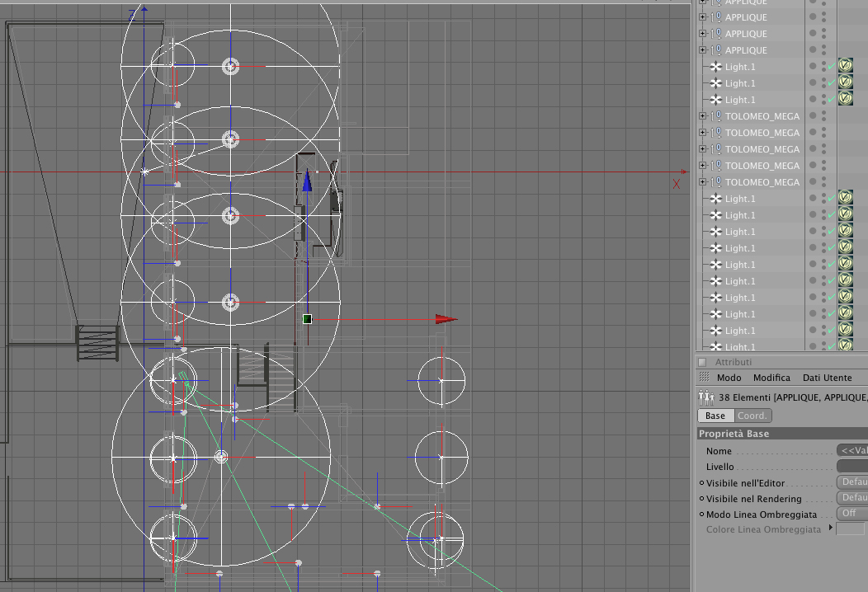The width and height of the screenshot is (868, 592).
Task: Switch to the Coord. tab
Action: (x=752, y=416)
